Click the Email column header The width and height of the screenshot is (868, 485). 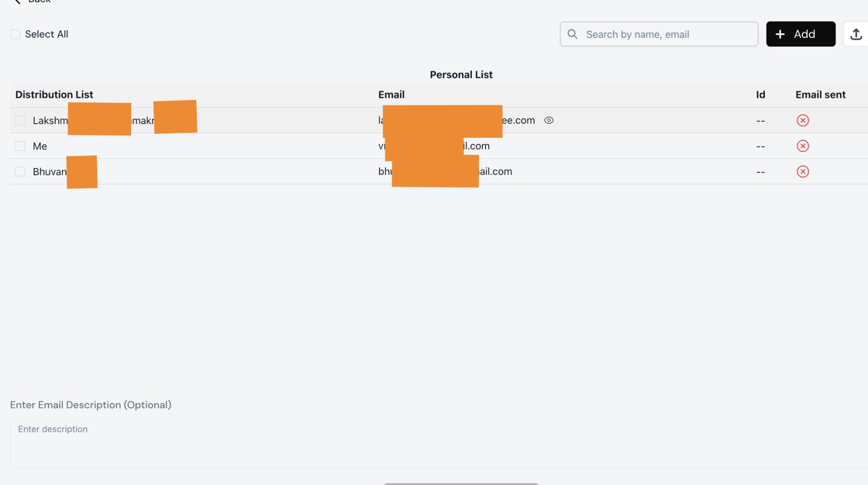(x=391, y=95)
